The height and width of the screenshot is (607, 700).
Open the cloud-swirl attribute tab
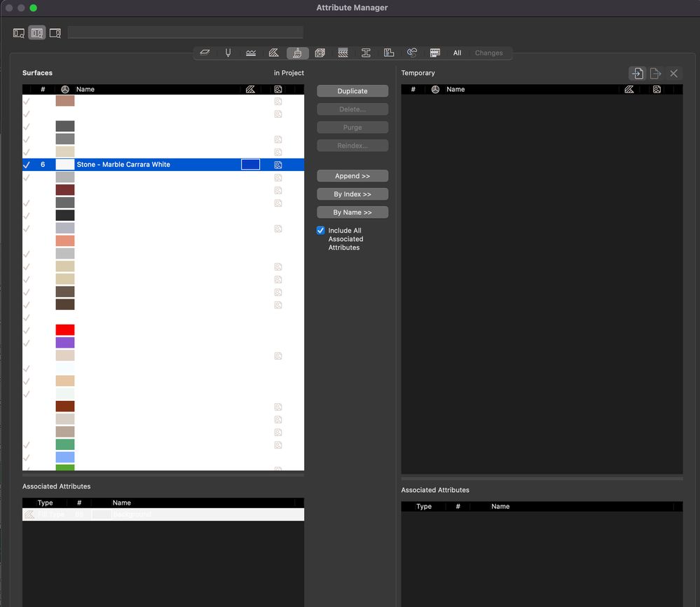[x=411, y=53]
